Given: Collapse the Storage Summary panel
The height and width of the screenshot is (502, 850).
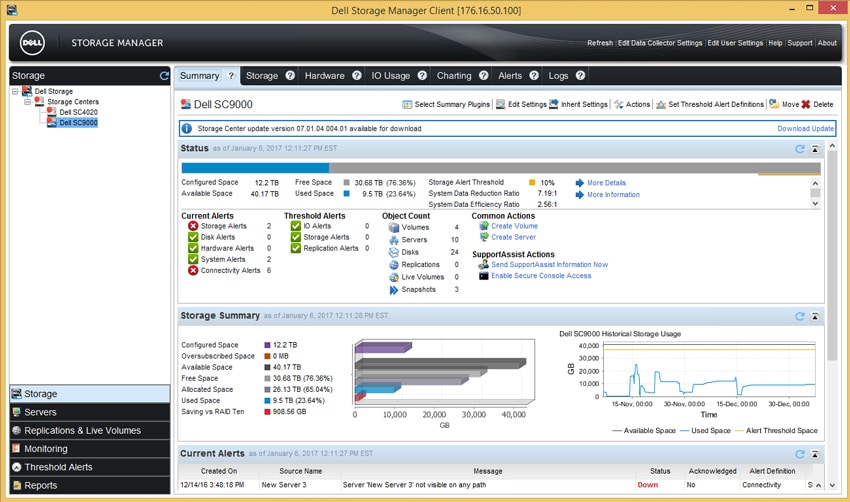Looking at the screenshot, I should click(x=815, y=316).
